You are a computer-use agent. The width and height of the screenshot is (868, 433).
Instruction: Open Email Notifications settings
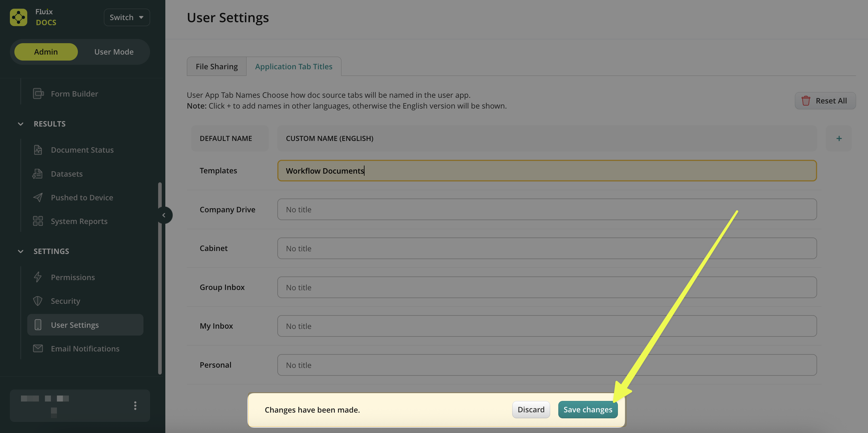(x=85, y=349)
